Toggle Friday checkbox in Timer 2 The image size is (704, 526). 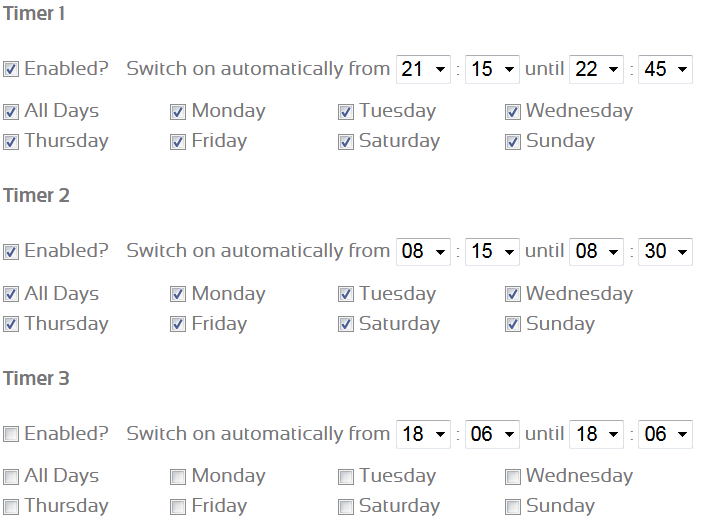click(x=178, y=324)
